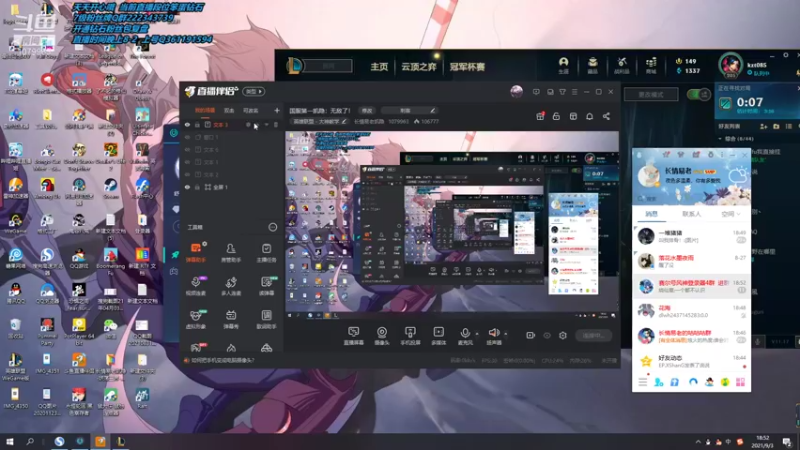
Task: Click the greyed-out live button in bottom bar
Action: 593,335
